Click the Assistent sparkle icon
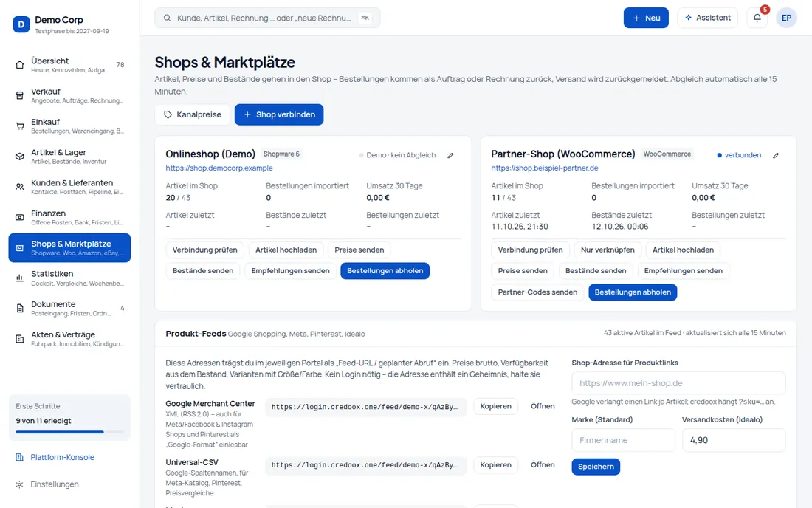Viewport: 812px width, 508px height. pyautogui.click(x=688, y=18)
